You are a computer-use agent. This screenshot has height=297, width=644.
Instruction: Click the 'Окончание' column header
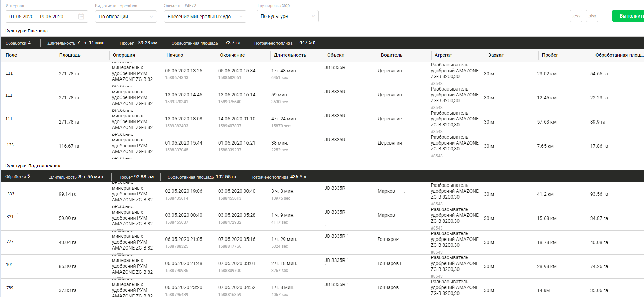point(232,55)
